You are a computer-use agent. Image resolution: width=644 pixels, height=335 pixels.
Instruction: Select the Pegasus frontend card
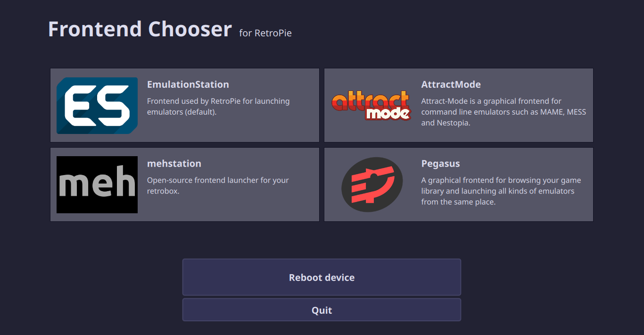[458, 184]
